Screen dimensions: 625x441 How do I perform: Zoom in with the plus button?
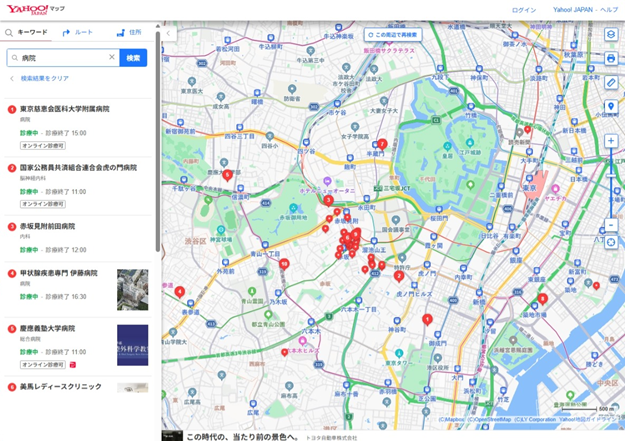[x=610, y=141]
